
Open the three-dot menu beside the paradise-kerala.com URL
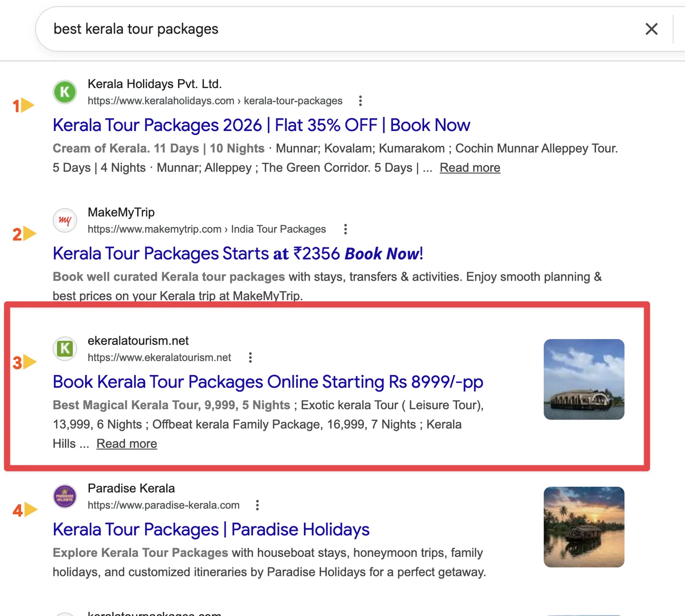tap(257, 505)
